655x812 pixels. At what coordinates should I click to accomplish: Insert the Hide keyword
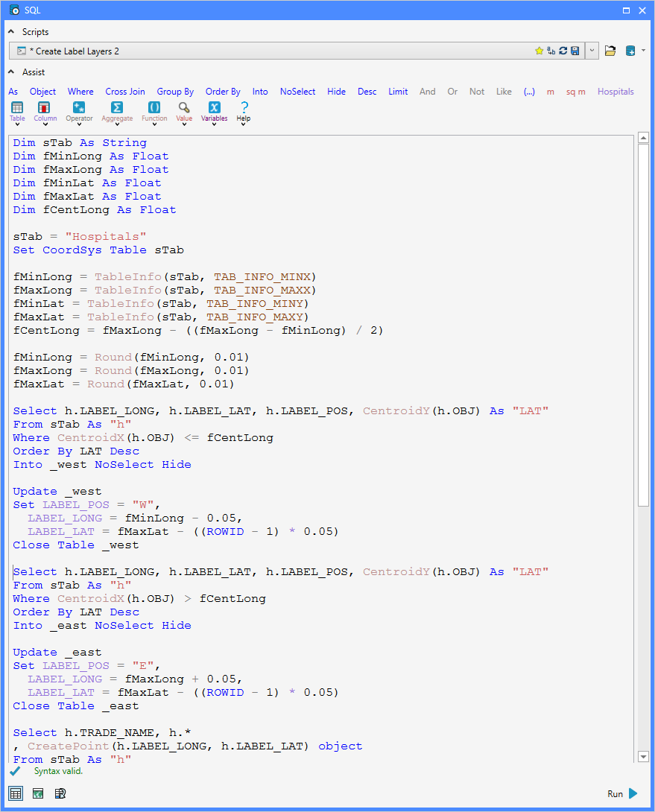[336, 92]
